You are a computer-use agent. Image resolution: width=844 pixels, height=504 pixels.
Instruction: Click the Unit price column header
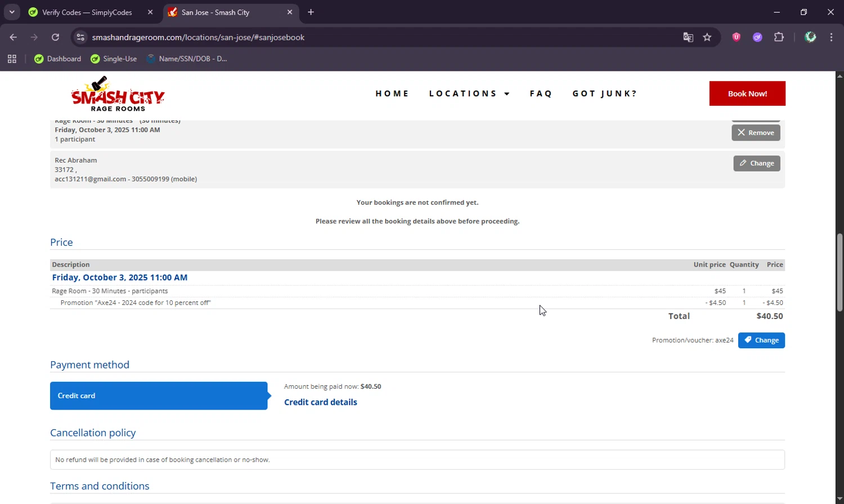click(710, 264)
